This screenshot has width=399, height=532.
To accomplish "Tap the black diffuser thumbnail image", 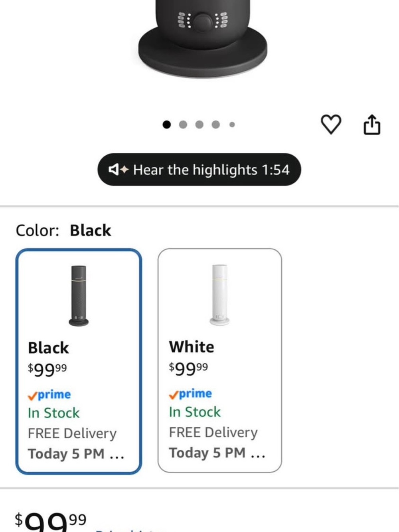I will pyautogui.click(x=79, y=296).
